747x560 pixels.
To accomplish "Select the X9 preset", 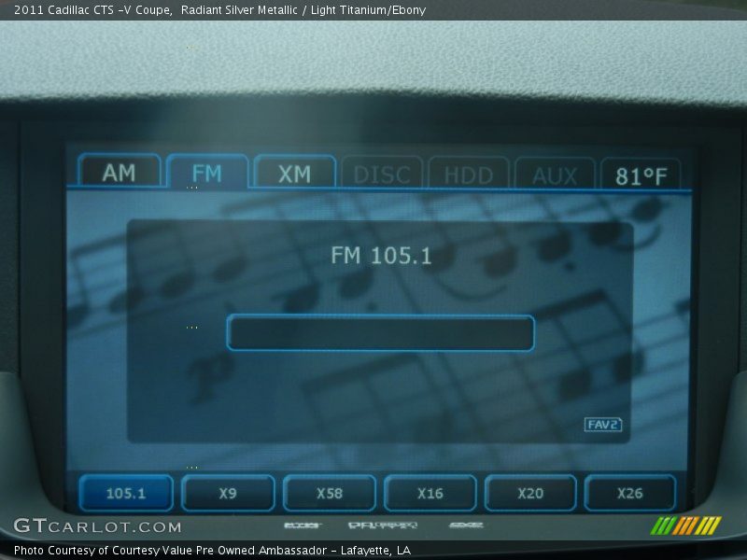I will (228, 493).
